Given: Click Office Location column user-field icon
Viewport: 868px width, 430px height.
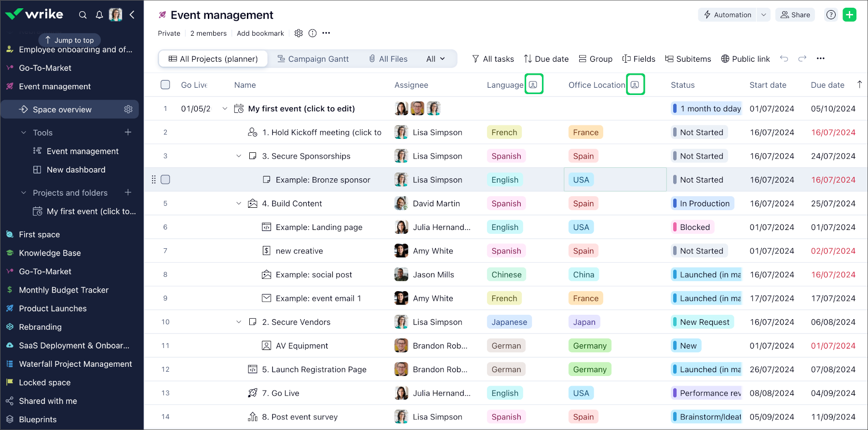Looking at the screenshot, I should pos(635,85).
